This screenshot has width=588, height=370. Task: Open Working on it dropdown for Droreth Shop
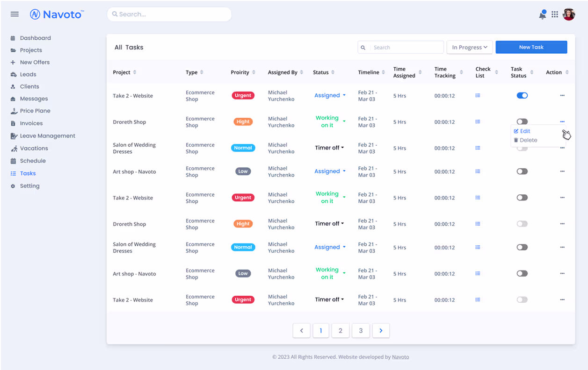point(330,121)
